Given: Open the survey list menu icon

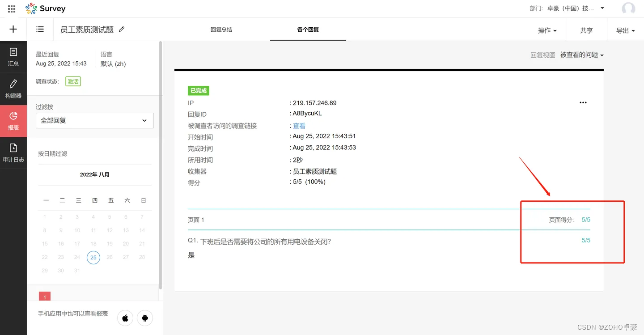Looking at the screenshot, I should 40,30.
